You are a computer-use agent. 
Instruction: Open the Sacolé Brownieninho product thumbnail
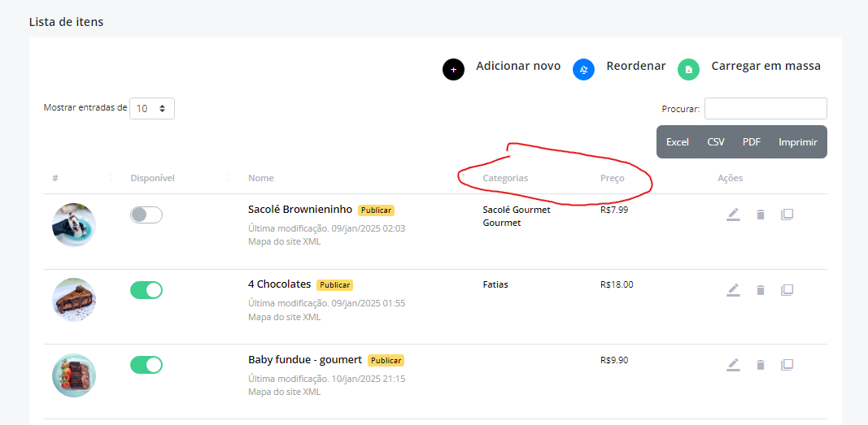[74, 224]
